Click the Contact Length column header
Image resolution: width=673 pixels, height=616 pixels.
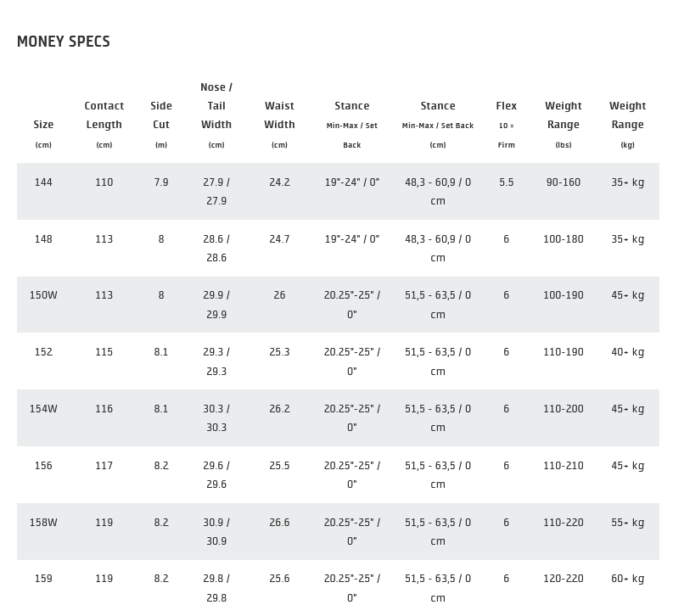[x=104, y=115]
